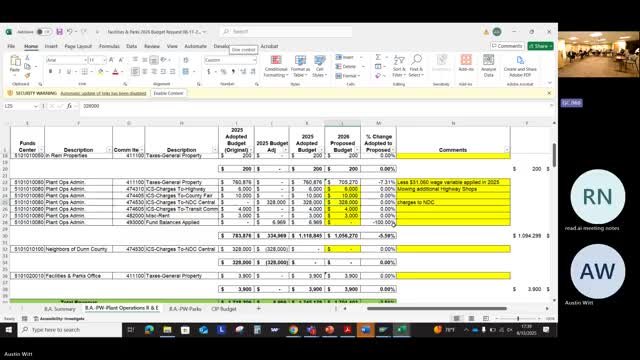This screenshot has width=640, height=360.
Task: Click the Save disk icon
Action: pos(60,31)
